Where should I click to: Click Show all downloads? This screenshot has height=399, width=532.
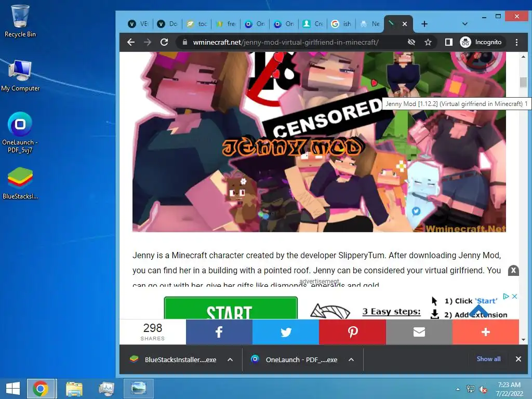tap(488, 359)
